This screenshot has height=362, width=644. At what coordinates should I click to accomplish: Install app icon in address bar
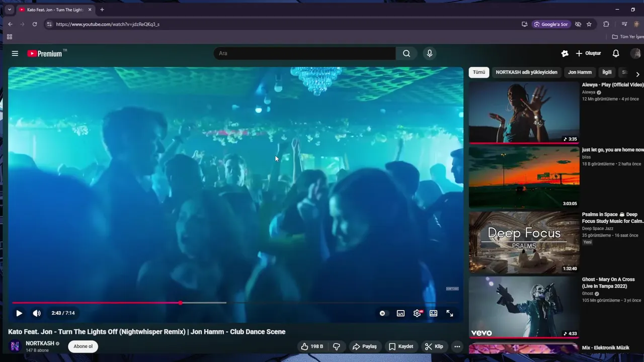tap(525, 24)
